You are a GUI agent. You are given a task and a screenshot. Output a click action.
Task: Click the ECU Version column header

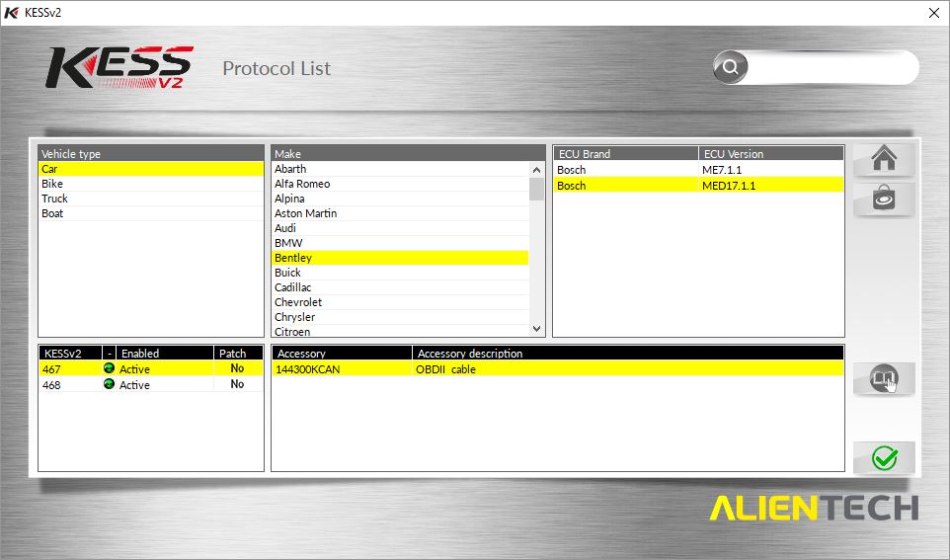pyautogui.click(x=770, y=154)
